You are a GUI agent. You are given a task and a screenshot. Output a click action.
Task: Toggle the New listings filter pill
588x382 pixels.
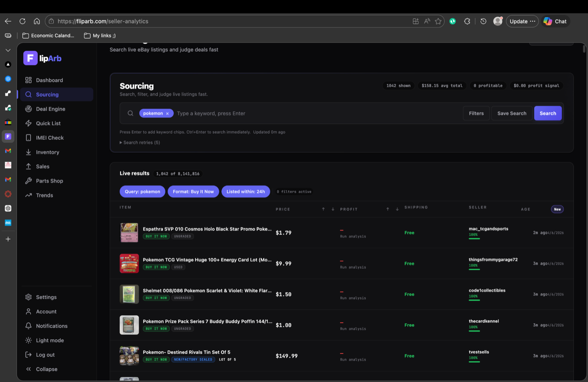pyautogui.click(x=557, y=209)
